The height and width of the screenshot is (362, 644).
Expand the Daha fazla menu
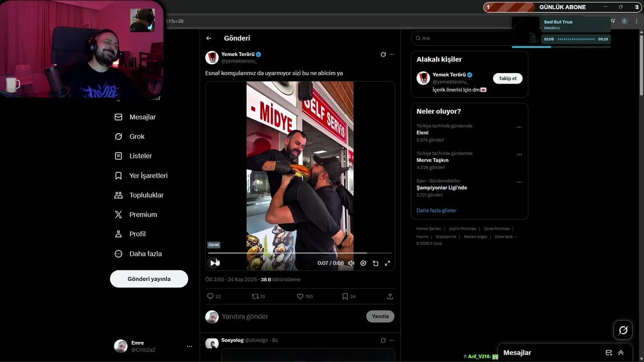click(x=138, y=254)
